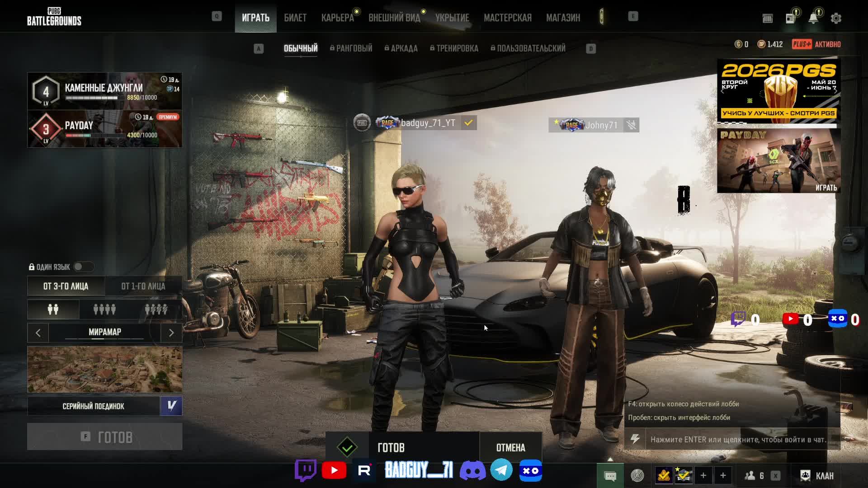Click the Twitch icon in the overlay bar
The width and height of the screenshot is (868, 488).
click(306, 470)
